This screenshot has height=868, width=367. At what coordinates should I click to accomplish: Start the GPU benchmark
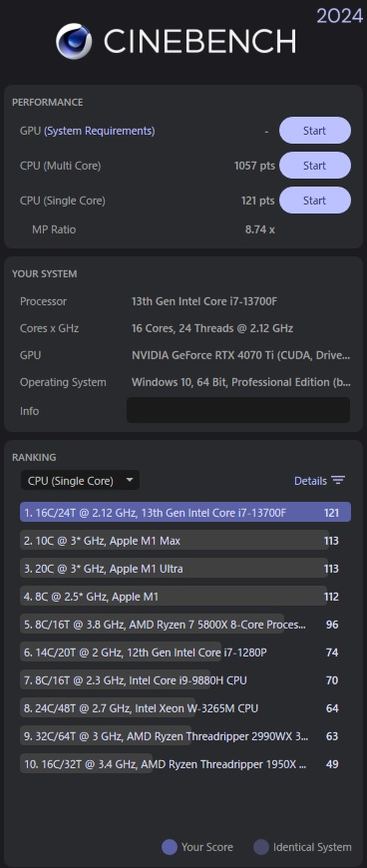coord(314,131)
